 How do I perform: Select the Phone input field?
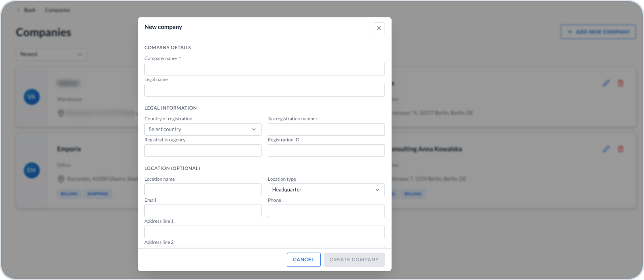click(x=326, y=211)
